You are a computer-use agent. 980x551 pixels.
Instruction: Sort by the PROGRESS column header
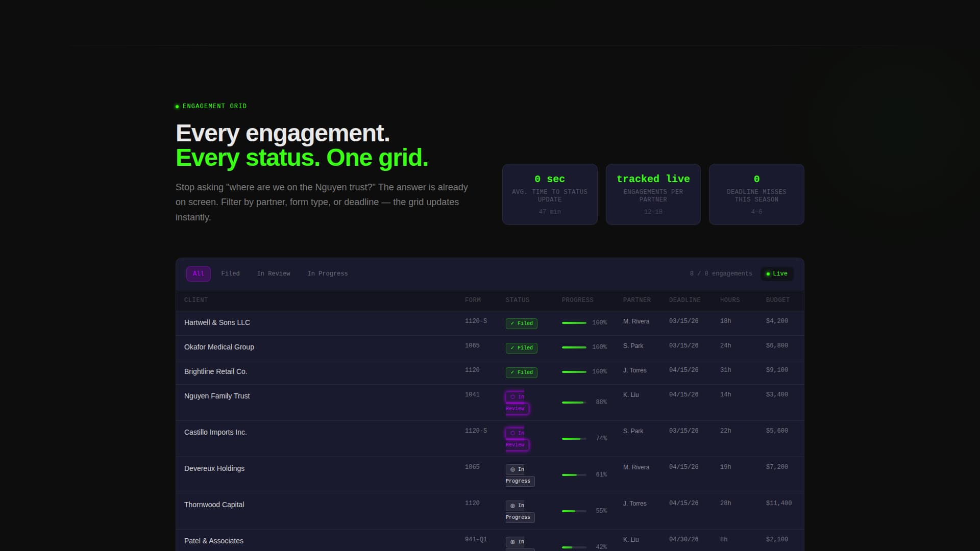[578, 300]
